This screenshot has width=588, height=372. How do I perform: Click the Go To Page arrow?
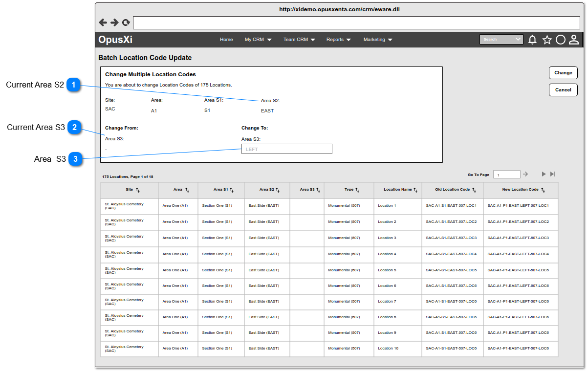click(x=525, y=174)
